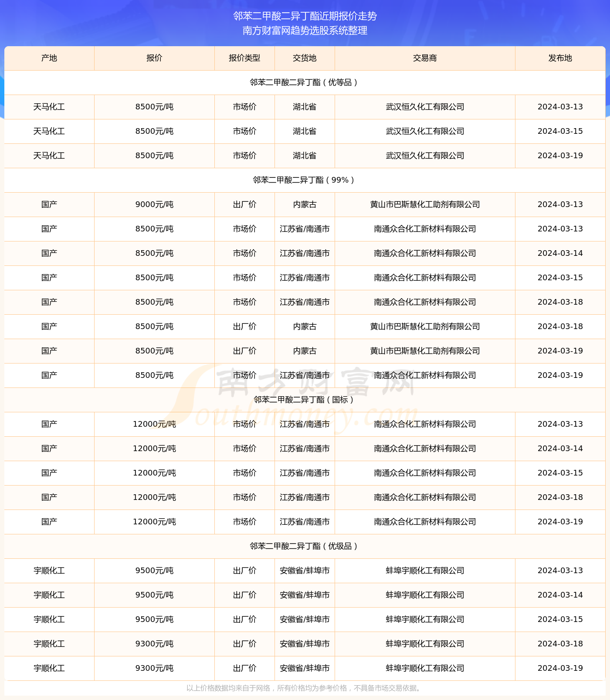This screenshot has height=700, width=610.
Task: Click section heading 邻苯二甲酸二异丁酯（优等品）
Action: pos(305,82)
